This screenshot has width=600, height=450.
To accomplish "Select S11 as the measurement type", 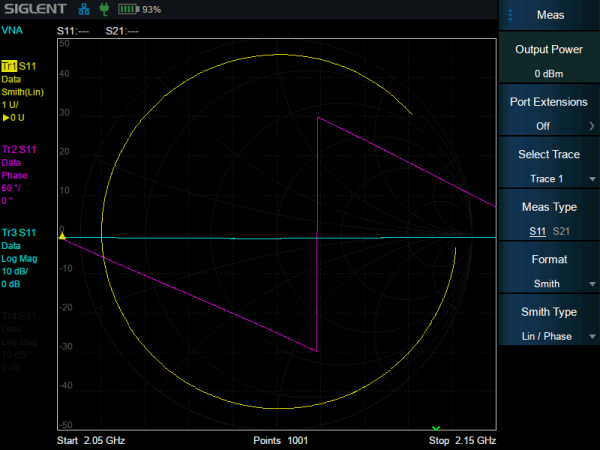I will (537, 231).
